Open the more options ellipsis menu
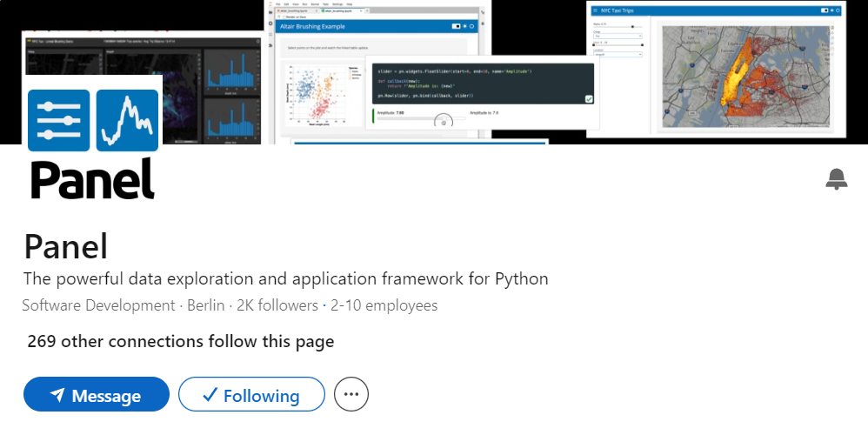Screen dimensions: 868x435 click(351, 395)
